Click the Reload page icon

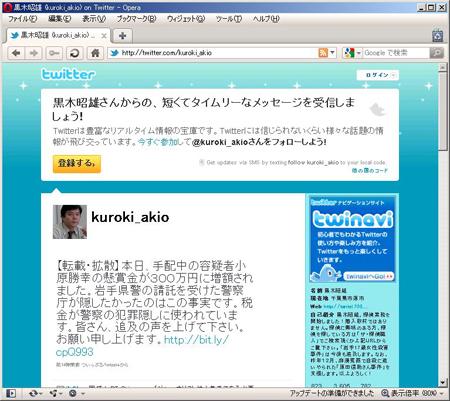pos(74,53)
